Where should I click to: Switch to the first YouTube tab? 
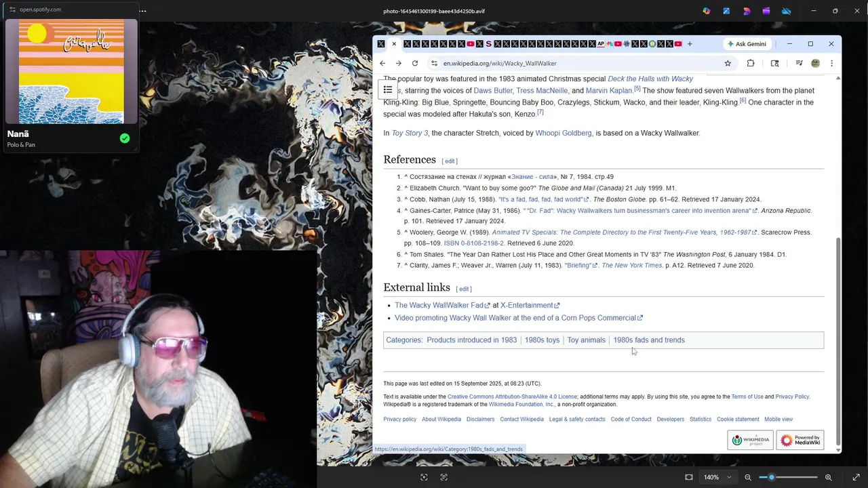coord(470,44)
